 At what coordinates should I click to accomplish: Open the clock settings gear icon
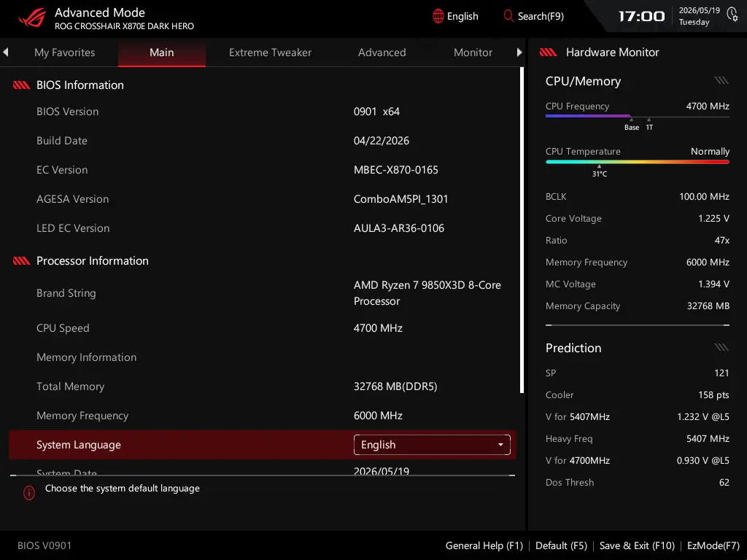tap(732, 15)
